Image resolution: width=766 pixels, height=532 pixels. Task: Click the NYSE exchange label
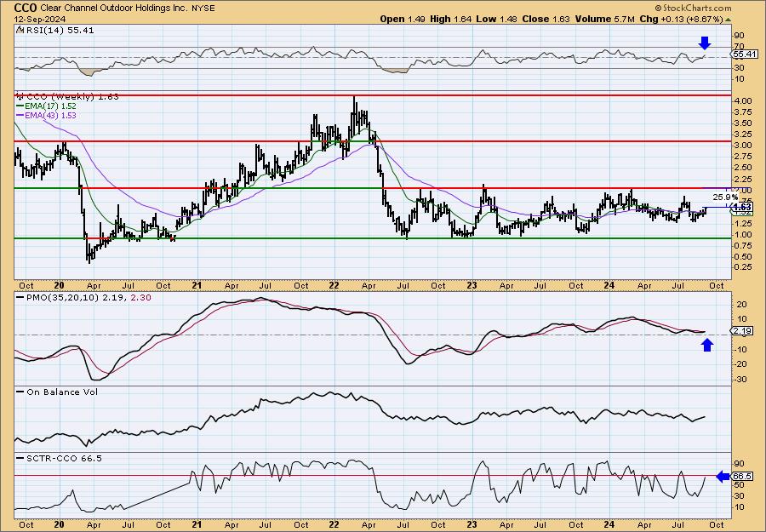[204, 9]
